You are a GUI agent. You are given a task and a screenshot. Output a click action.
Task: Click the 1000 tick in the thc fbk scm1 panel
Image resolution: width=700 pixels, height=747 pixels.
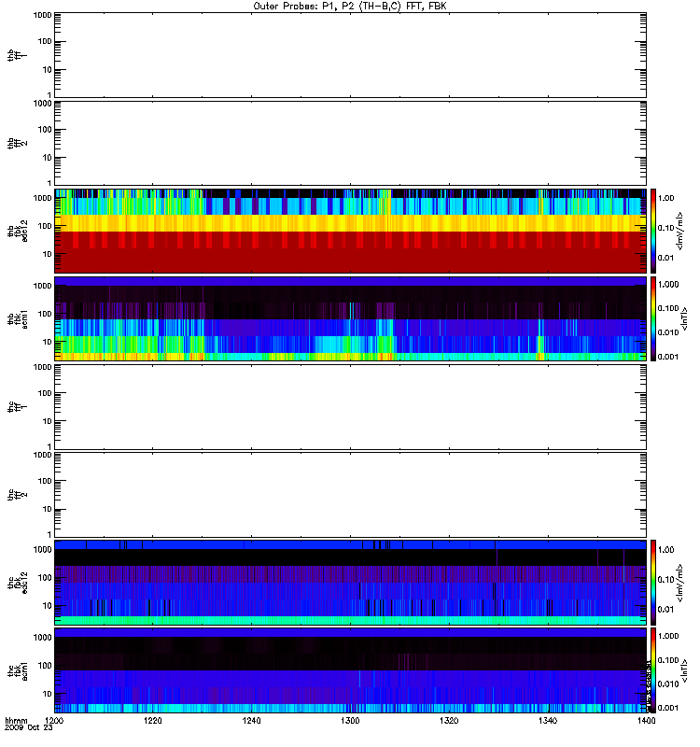coord(42,638)
